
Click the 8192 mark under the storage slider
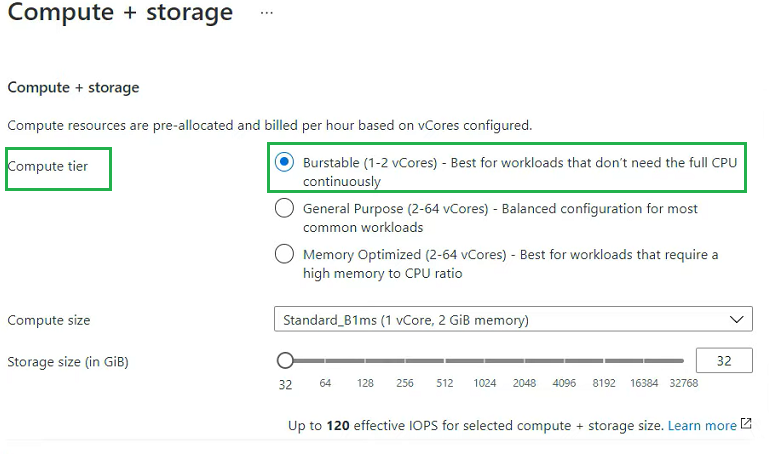point(605,383)
